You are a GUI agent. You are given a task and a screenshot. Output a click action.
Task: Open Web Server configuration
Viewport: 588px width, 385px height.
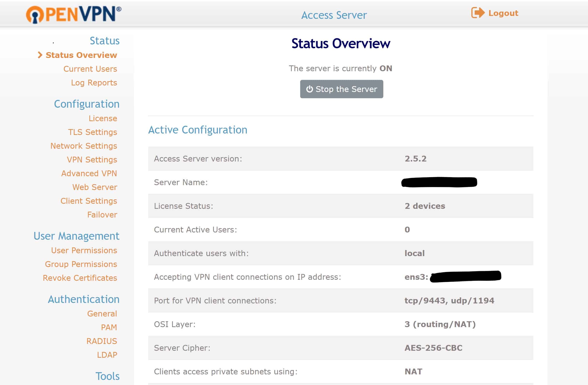95,187
